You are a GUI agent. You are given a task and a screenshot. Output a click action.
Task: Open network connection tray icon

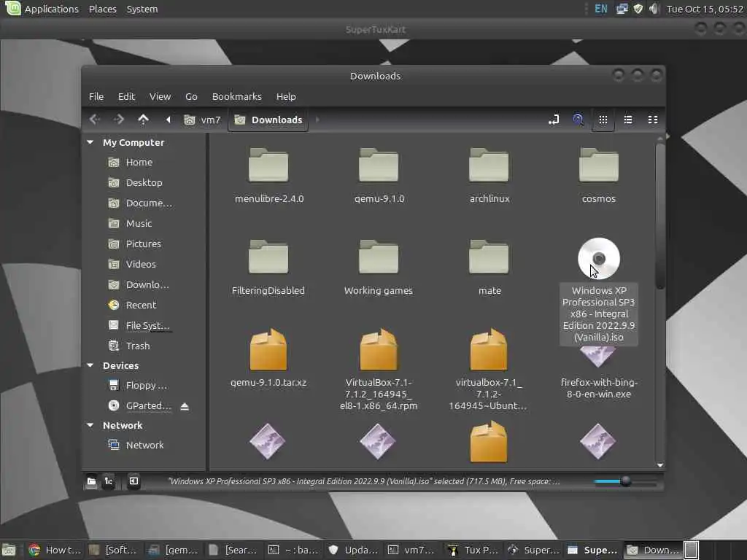[622, 9]
